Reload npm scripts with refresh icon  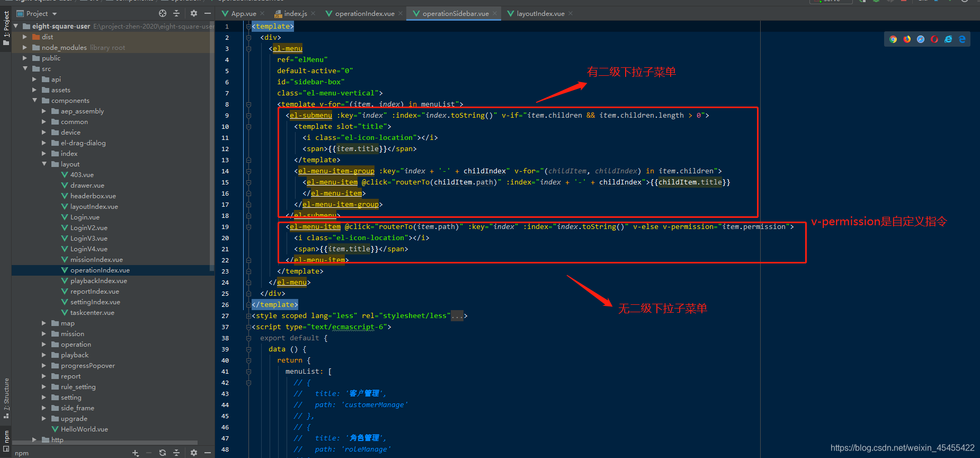point(163,453)
